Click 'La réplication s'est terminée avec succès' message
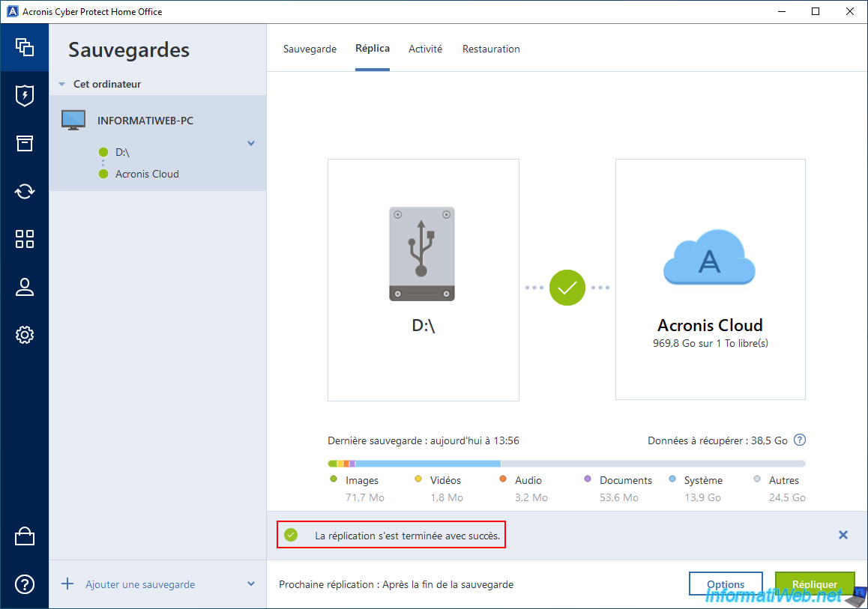 click(408, 536)
